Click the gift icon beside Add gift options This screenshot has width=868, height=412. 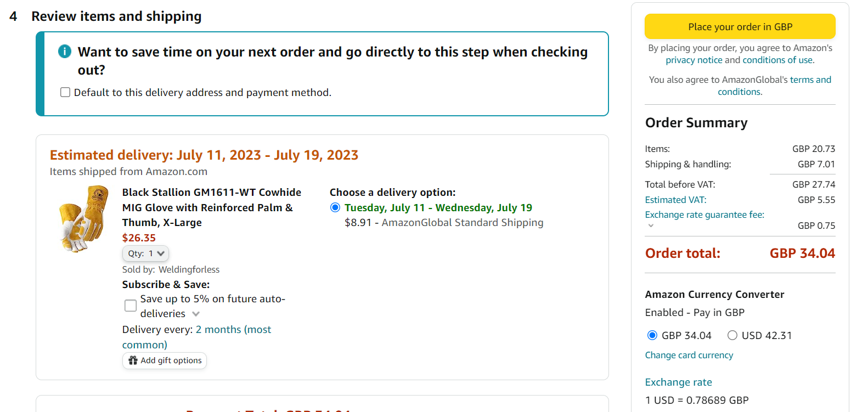click(x=133, y=360)
